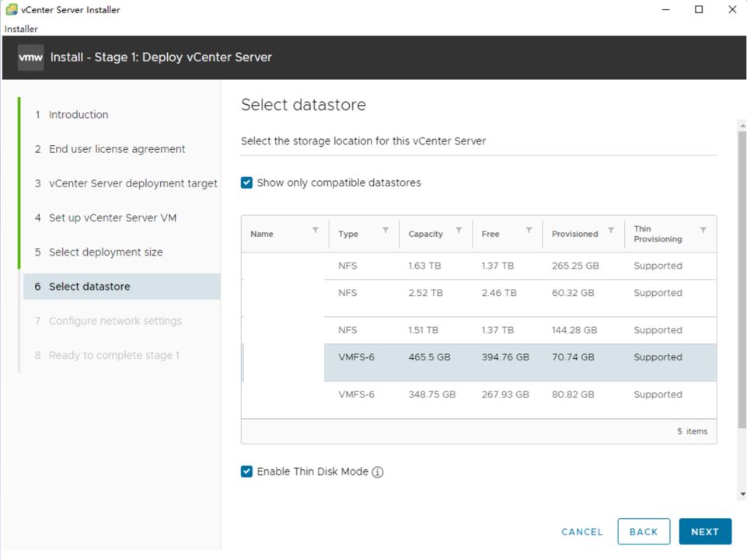Uncheck Show only compatible datastores
Viewport: 747px width, 560px height.
point(246,183)
